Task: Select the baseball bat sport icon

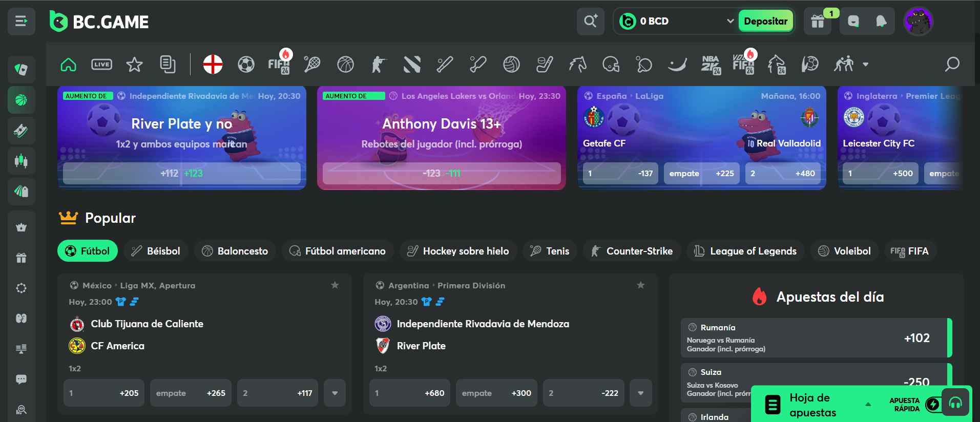Action: (445, 65)
